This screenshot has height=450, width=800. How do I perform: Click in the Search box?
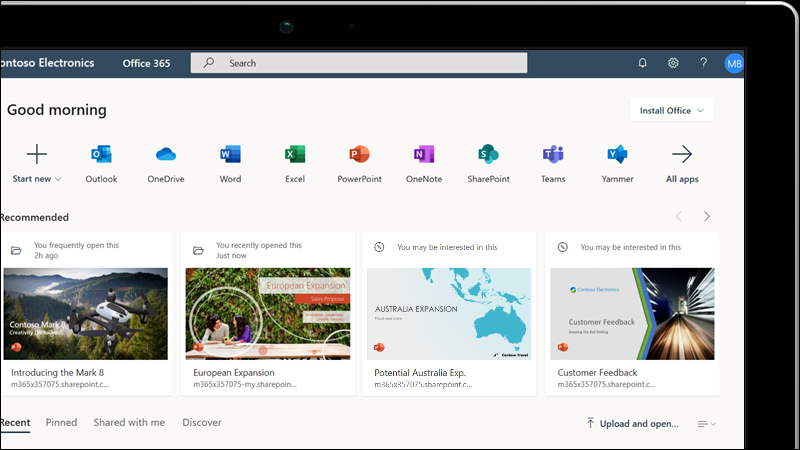360,63
